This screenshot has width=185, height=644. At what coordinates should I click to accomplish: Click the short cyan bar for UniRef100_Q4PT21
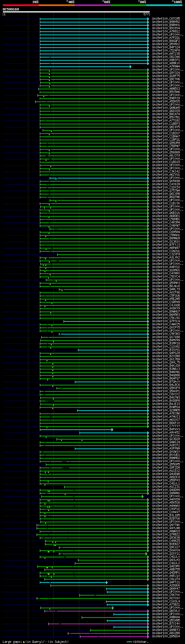tap(74, 582)
